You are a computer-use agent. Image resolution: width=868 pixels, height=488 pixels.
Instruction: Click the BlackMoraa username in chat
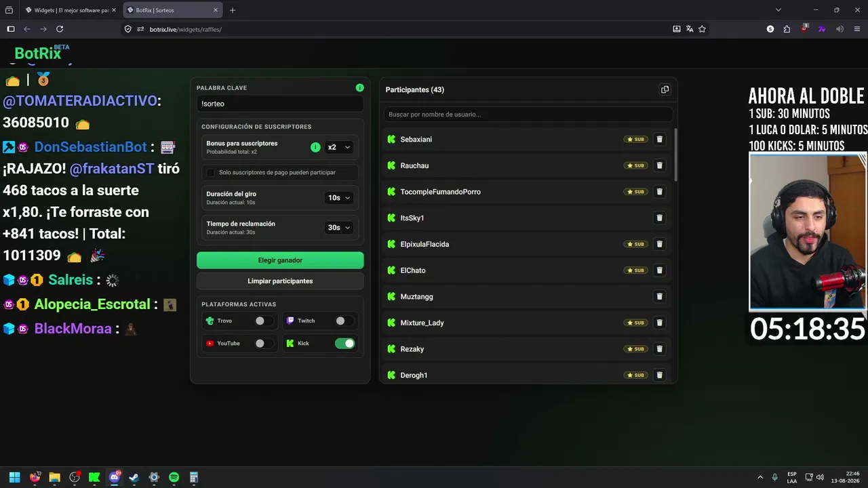tap(73, 329)
